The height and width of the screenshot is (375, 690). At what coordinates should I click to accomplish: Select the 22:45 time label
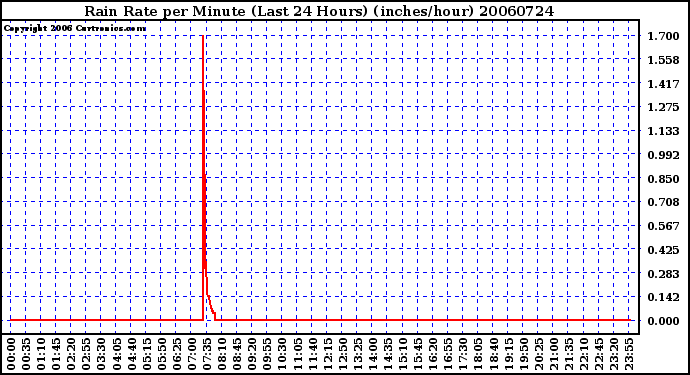pyautogui.click(x=599, y=355)
